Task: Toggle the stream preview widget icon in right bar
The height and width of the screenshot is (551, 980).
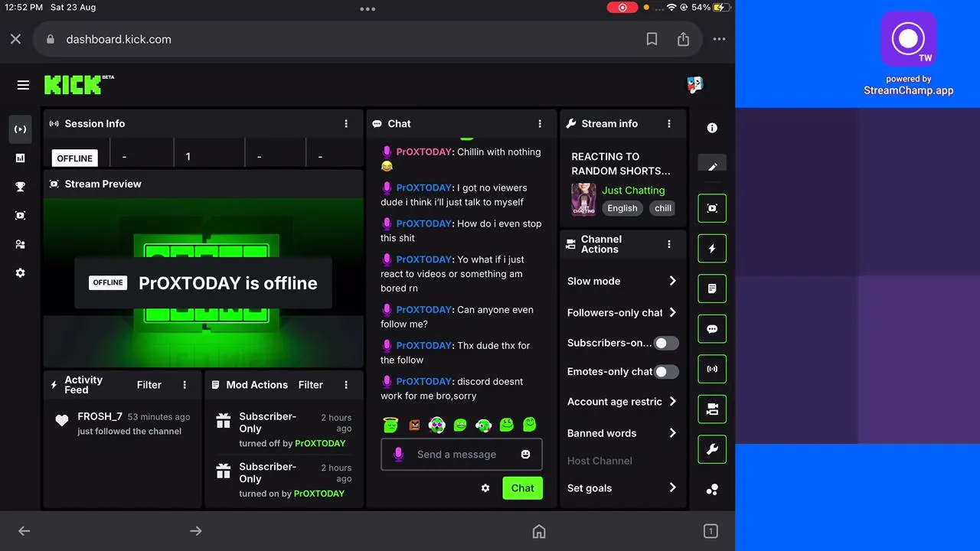Action: tap(712, 208)
